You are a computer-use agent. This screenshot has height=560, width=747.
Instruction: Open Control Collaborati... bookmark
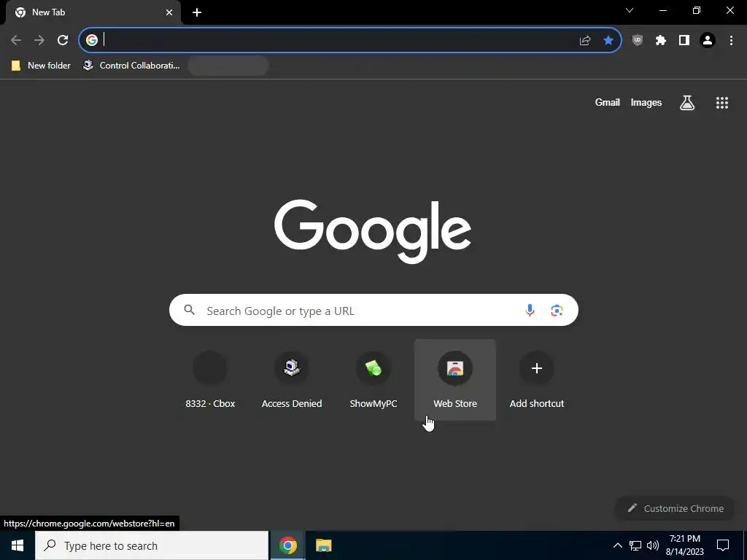[x=131, y=65]
